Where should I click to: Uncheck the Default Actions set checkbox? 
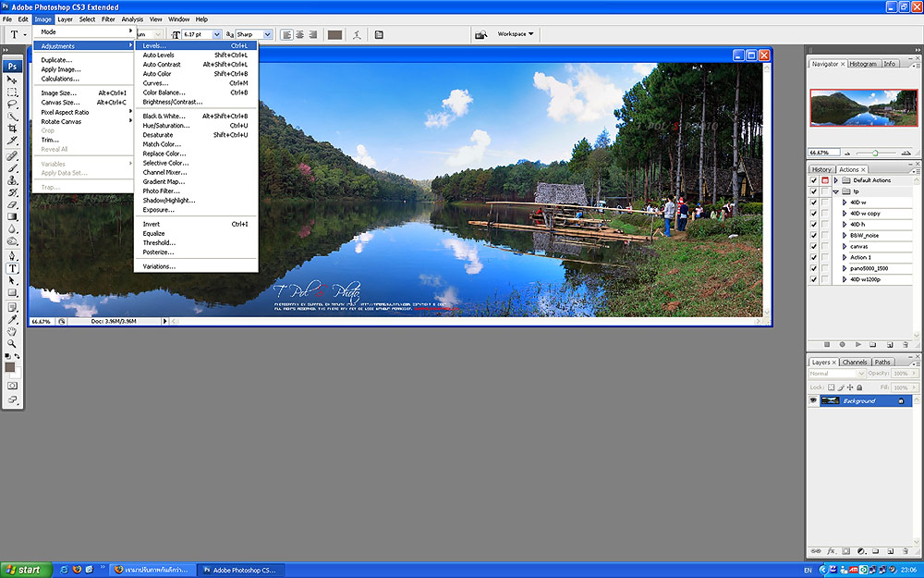pos(814,180)
